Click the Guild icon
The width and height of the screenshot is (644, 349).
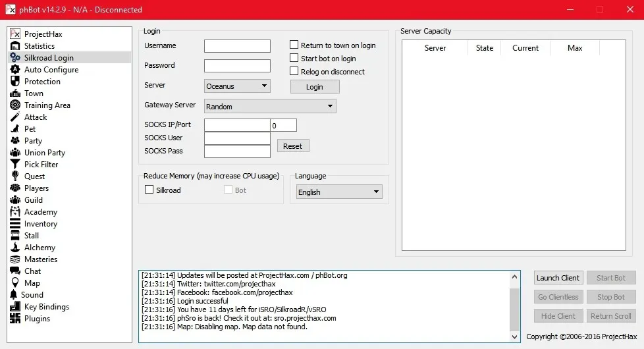coord(15,200)
